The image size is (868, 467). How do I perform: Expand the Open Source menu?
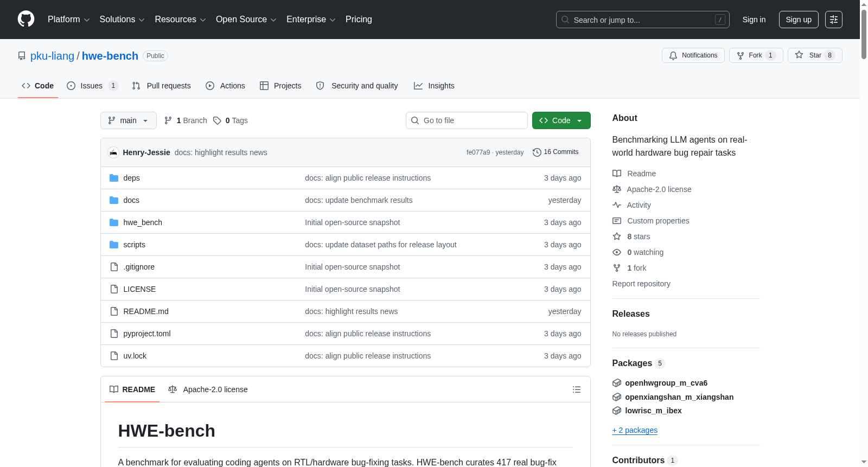point(246,20)
